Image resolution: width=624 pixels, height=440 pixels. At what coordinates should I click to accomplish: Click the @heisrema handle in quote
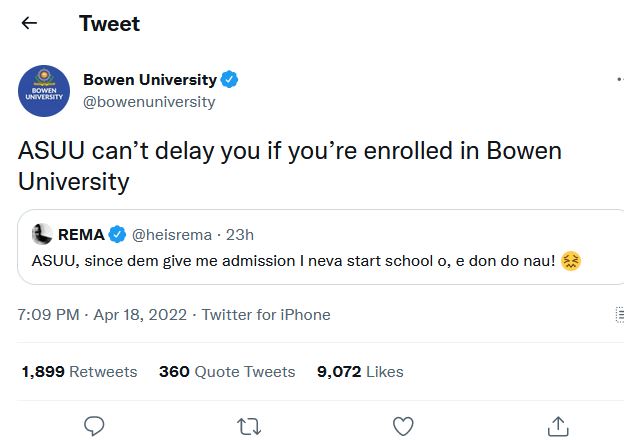pyautogui.click(x=172, y=235)
